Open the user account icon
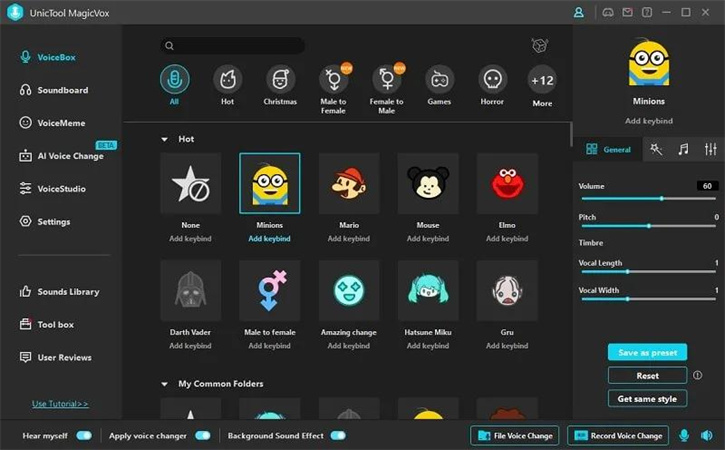This screenshot has width=725, height=450. click(x=578, y=12)
